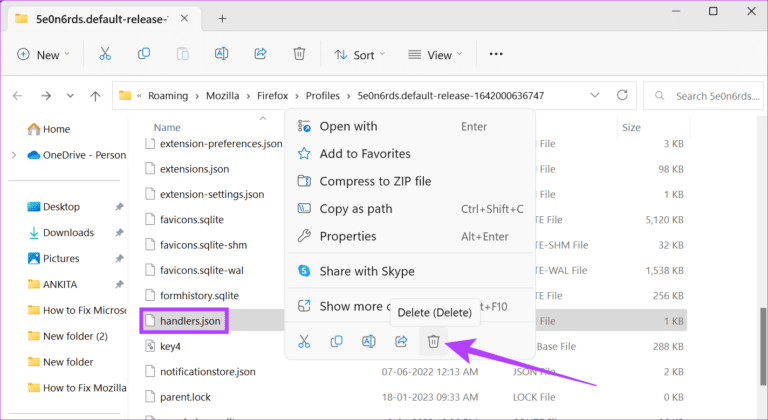Open the New item dropdown
This screenshot has height=420, width=768.
click(x=44, y=55)
